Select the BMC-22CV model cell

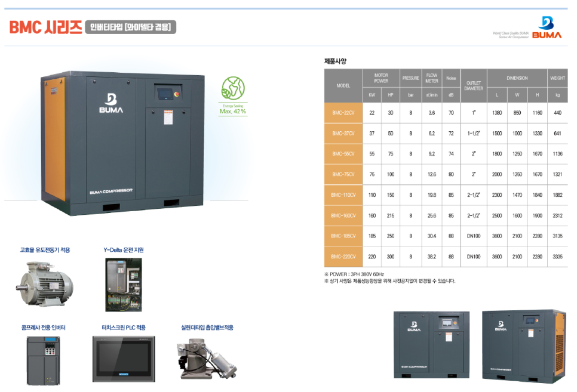click(x=343, y=113)
